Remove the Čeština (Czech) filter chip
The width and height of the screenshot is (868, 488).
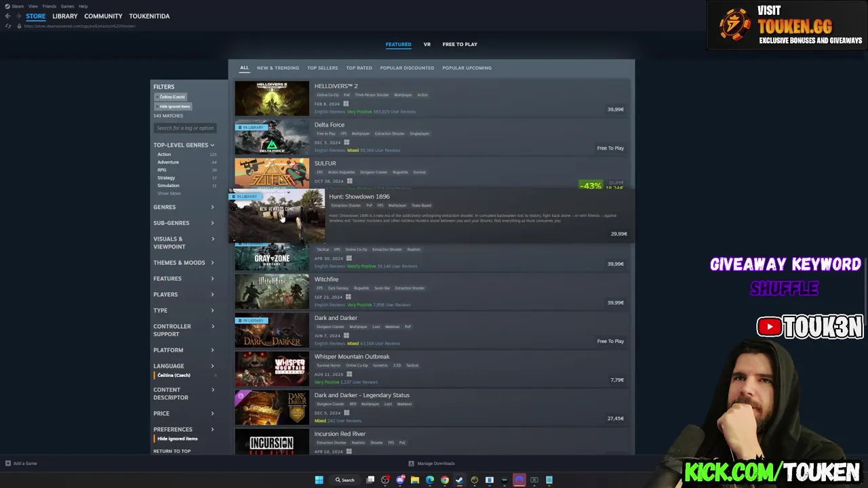click(170, 97)
